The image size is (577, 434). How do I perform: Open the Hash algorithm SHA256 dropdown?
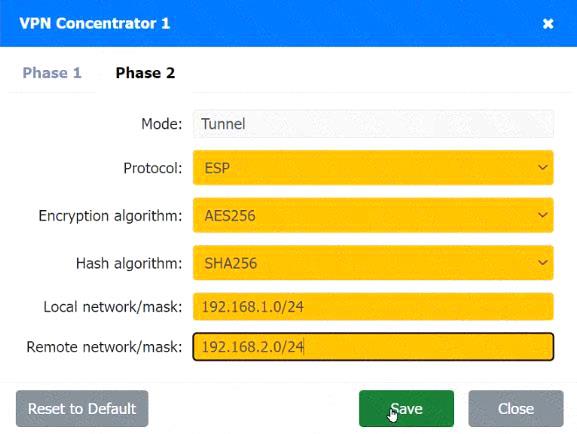373,263
